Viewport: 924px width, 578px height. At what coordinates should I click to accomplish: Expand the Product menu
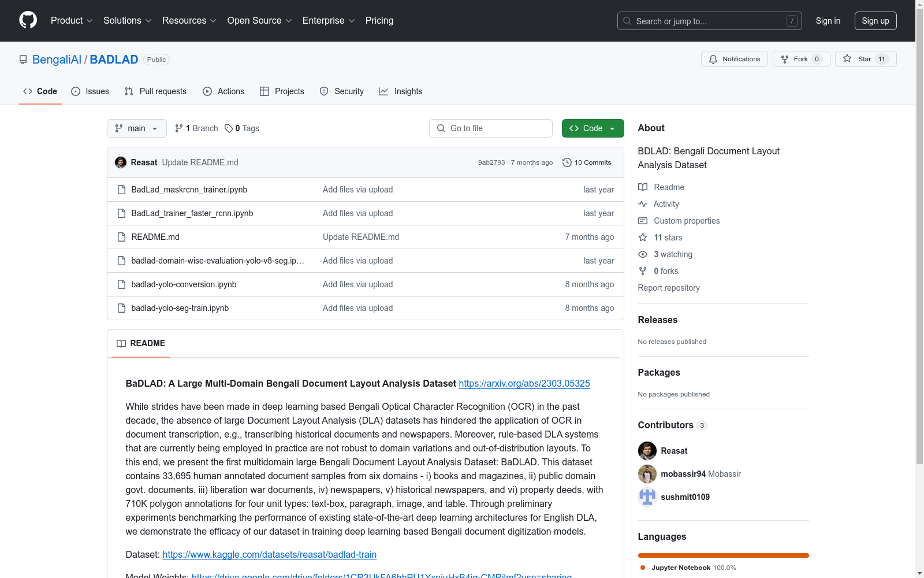pyautogui.click(x=72, y=21)
